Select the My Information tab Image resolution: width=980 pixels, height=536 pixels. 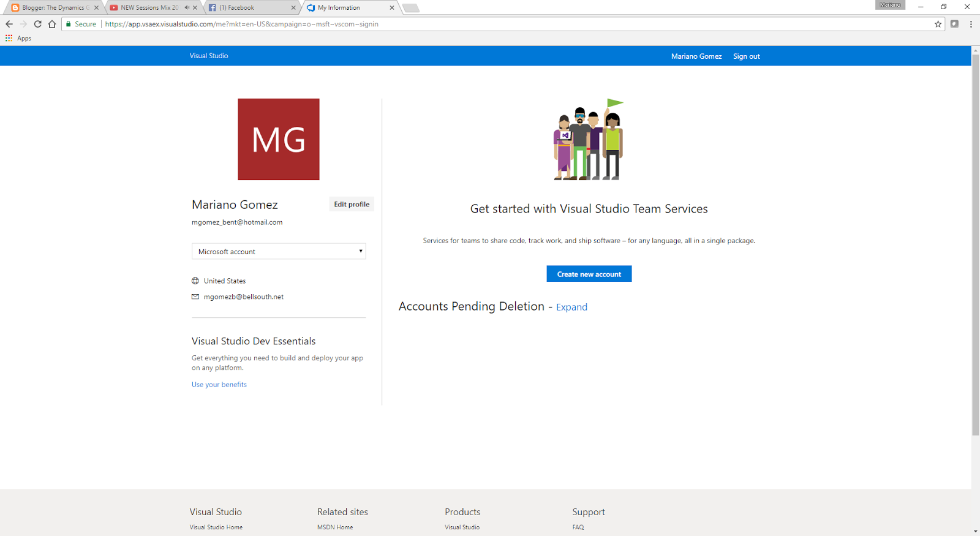(x=349, y=7)
